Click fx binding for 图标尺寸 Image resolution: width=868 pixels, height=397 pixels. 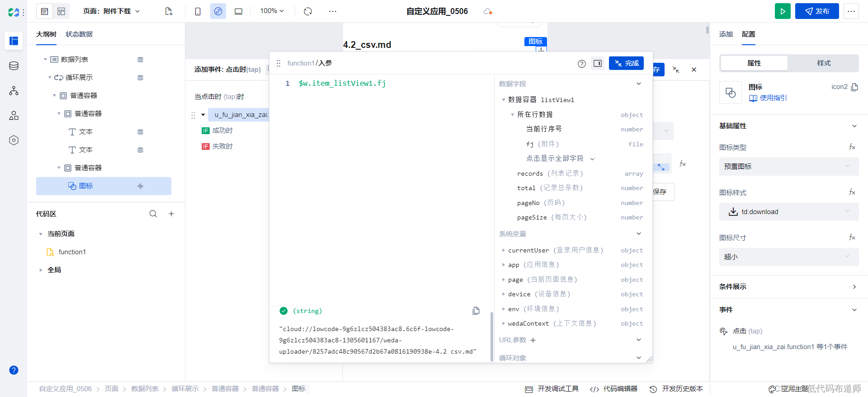point(852,237)
